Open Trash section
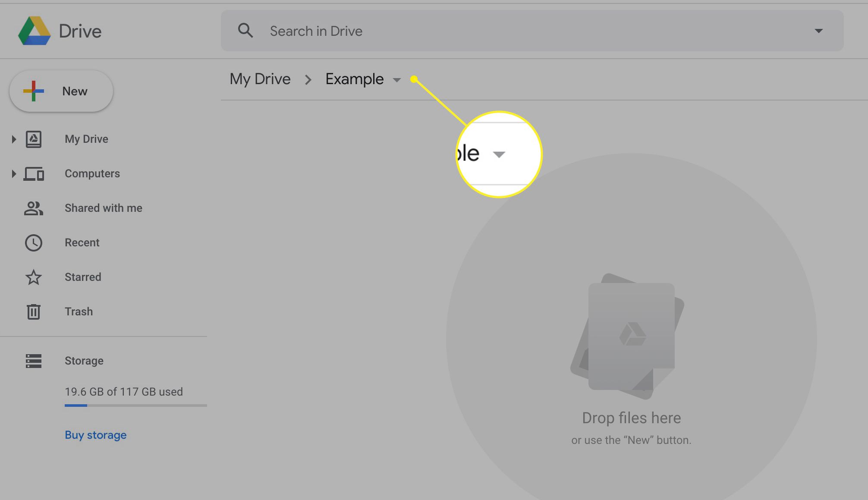Image resolution: width=868 pixels, height=500 pixels. [x=79, y=311]
